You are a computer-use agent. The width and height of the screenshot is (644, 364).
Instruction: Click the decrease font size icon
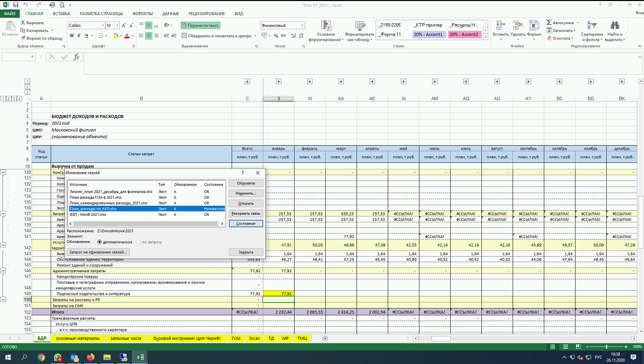(132, 25)
